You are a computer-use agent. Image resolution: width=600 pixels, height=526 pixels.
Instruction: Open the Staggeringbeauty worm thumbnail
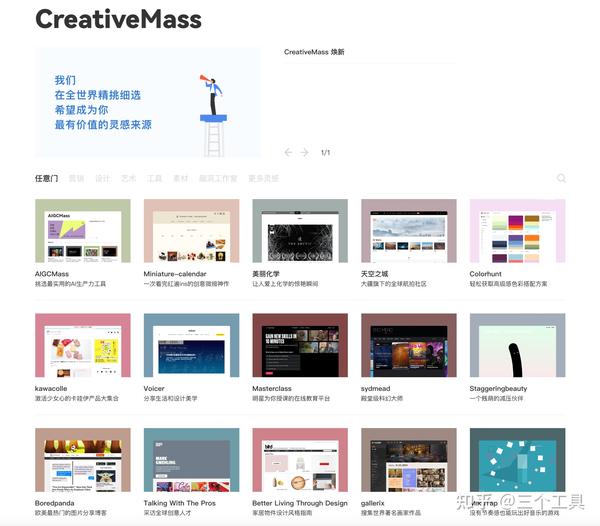(x=517, y=345)
